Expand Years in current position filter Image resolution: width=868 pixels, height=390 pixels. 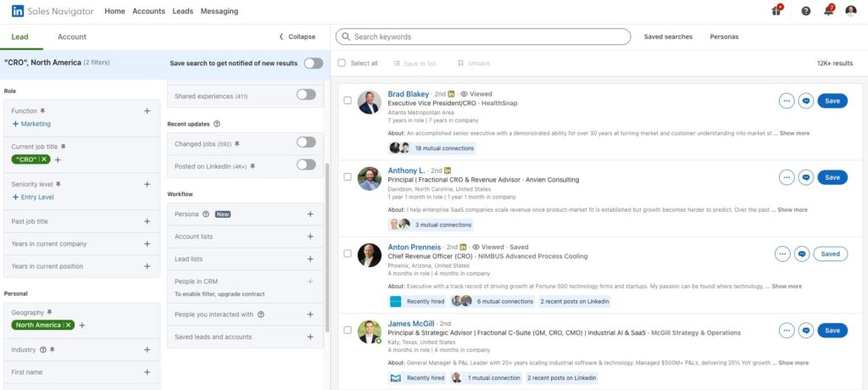pos(147,266)
